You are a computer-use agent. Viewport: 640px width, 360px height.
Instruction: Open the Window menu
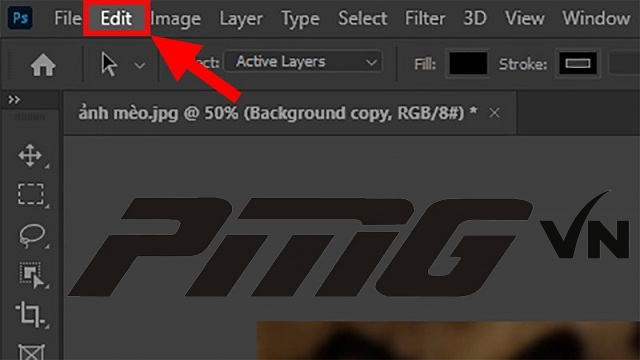pyautogui.click(x=596, y=18)
